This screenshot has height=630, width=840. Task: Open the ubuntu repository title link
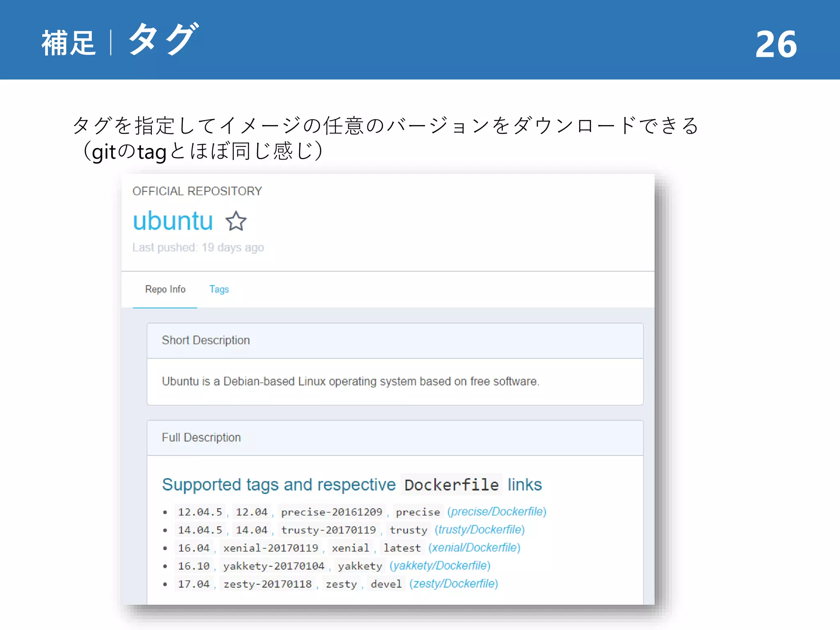coord(173,221)
